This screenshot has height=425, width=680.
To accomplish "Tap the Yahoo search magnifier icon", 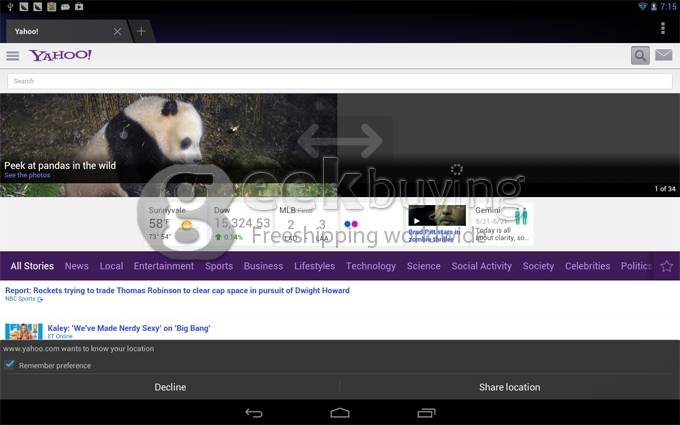I will pos(640,56).
